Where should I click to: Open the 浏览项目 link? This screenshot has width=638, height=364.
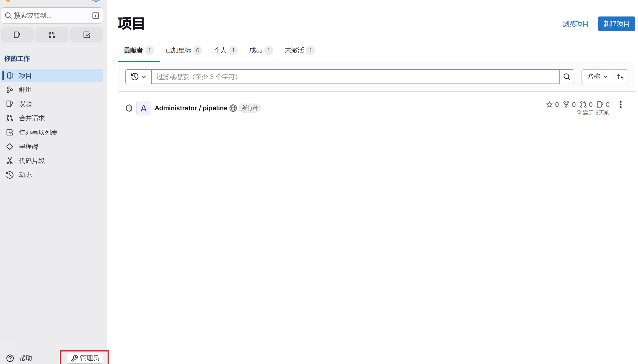pos(575,24)
